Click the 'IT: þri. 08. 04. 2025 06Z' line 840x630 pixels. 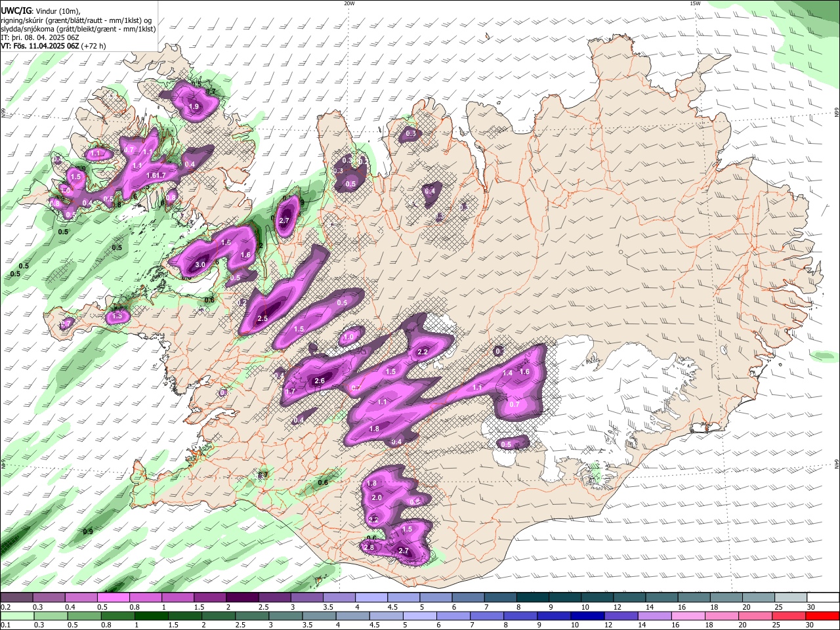click(40, 37)
